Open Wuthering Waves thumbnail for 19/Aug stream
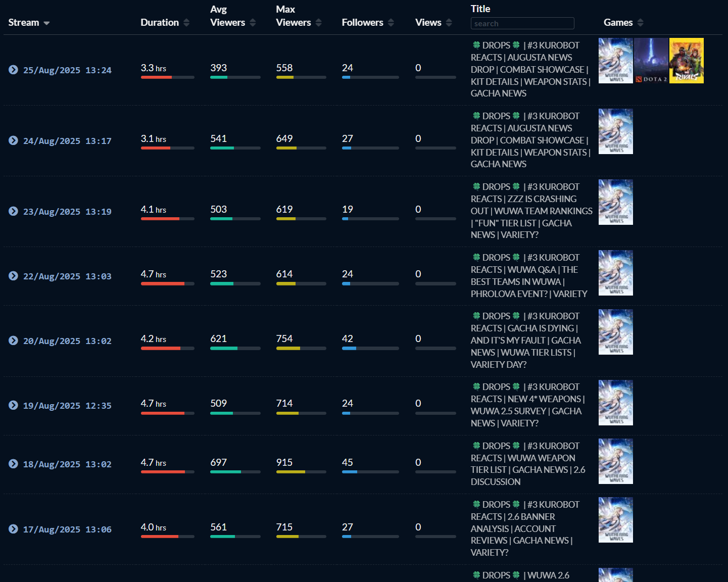Screen dimensions: 728x582 (616, 403)
